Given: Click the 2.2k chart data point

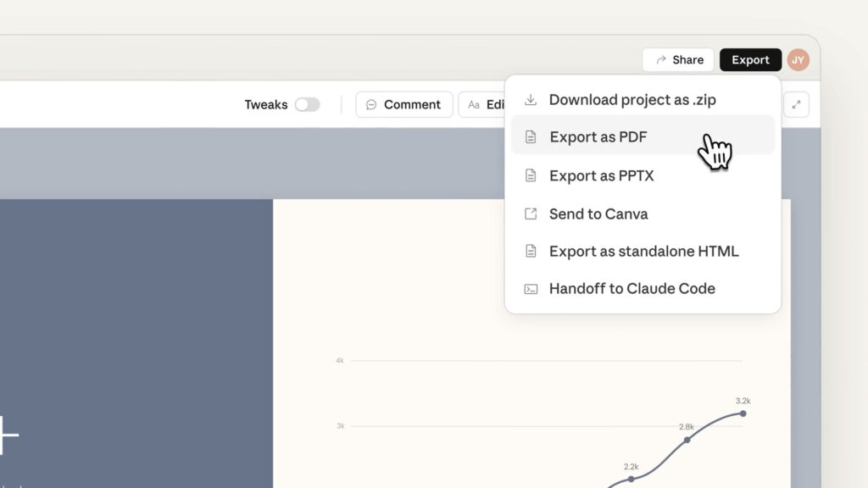Looking at the screenshot, I should pyautogui.click(x=631, y=479).
